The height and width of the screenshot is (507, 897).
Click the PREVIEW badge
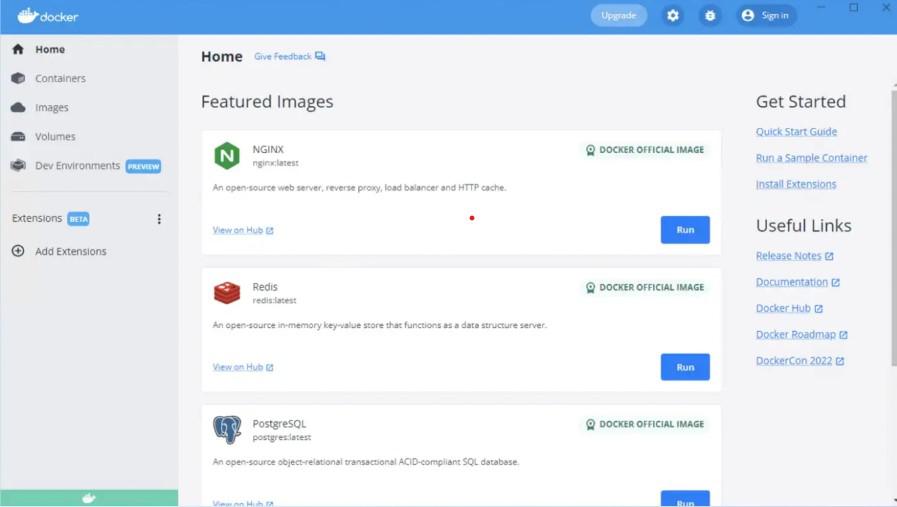point(143,167)
